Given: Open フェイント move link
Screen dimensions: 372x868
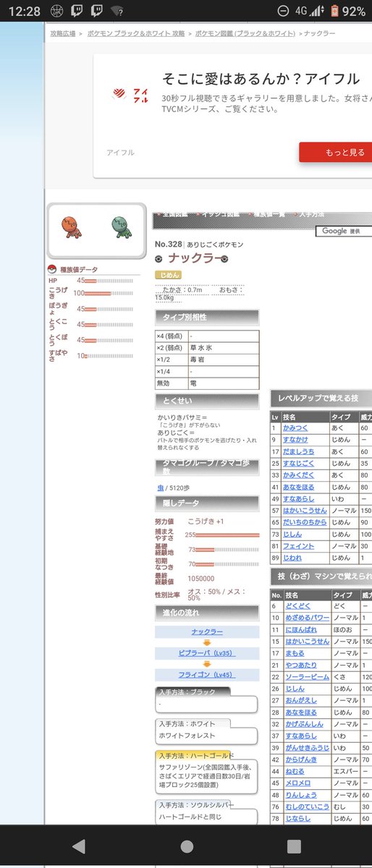Looking at the screenshot, I should pos(297,546).
